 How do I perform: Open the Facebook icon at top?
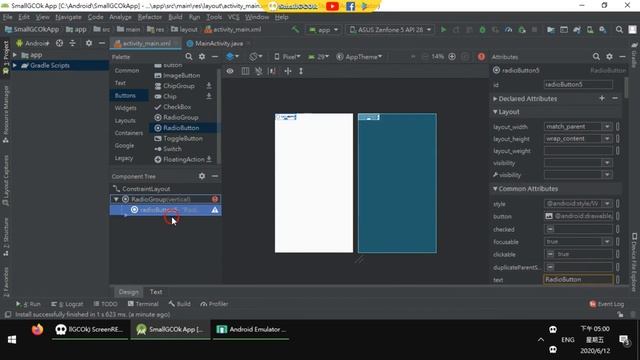[x=350, y=6]
